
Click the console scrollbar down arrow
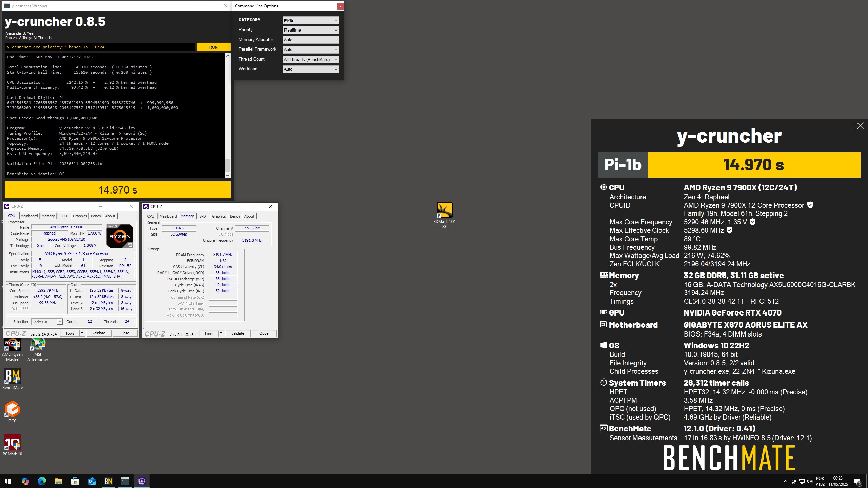click(228, 176)
